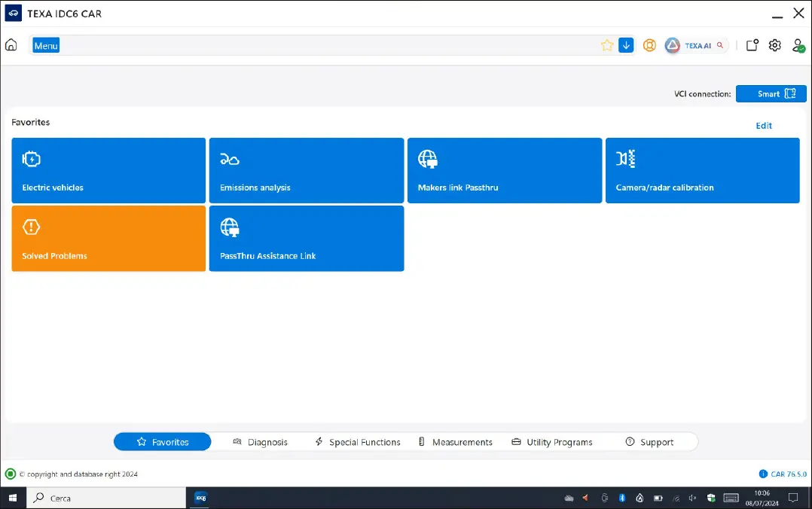The width and height of the screenshot is (812, 509).
Task: Click the Smart VCI connection button
Action: (771, 94)
